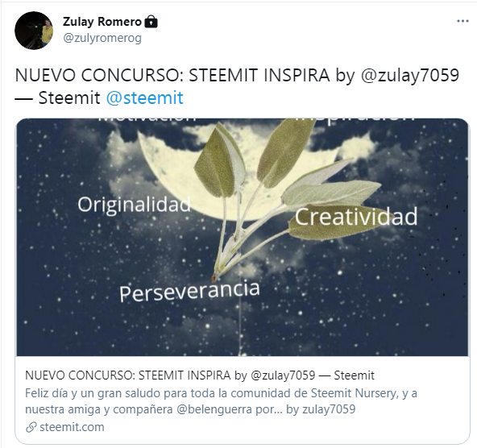This screenshot has width=477, height=448.
Task: Click the word Creatividad in the image
Action: tap(356, 217)
